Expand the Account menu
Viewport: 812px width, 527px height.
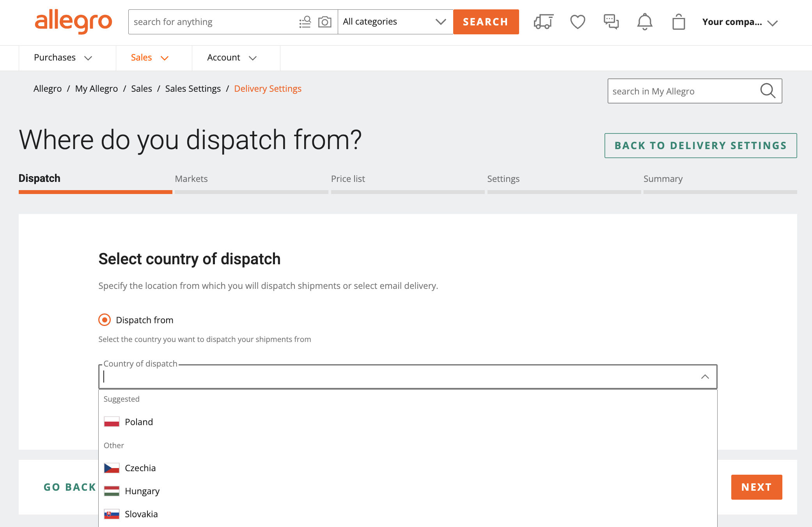[232, 58]
